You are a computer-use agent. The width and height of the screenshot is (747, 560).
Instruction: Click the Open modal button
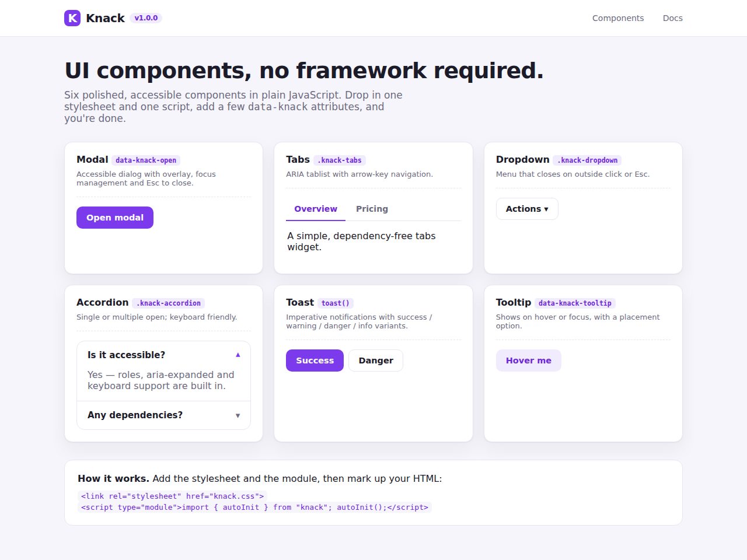(115, 218)
